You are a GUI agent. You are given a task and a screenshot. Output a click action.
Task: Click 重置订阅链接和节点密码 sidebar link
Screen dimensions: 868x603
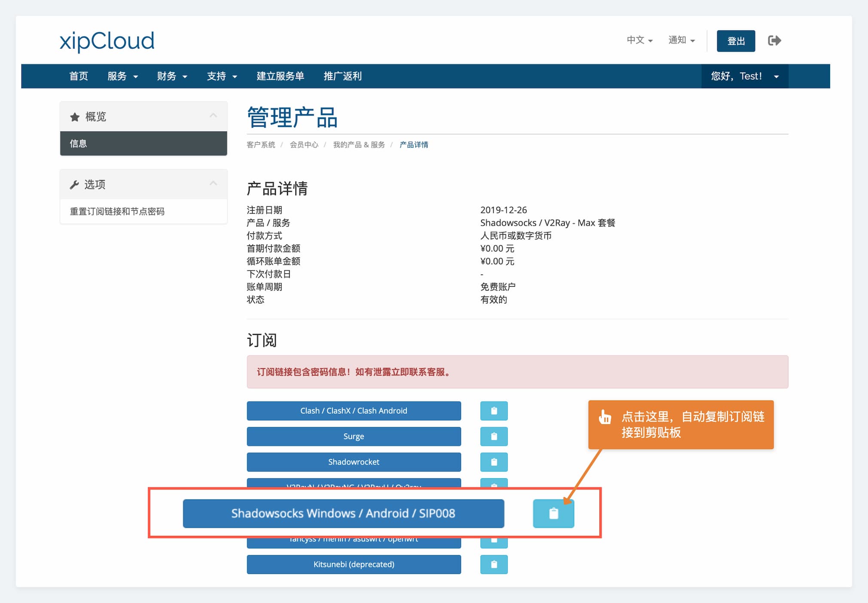pyautogui.click(x=117, y=211)
